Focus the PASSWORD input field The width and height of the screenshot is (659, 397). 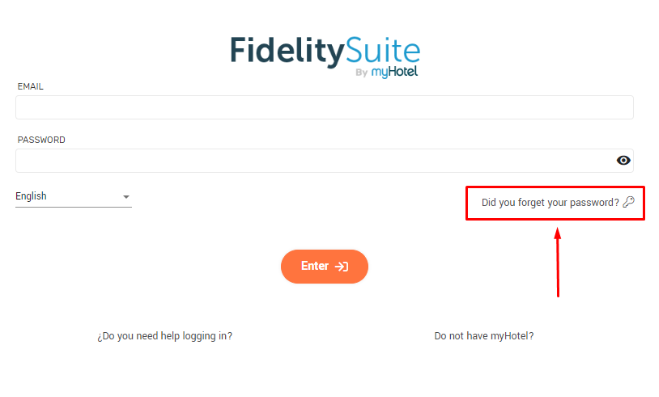(x=324, y=160)
